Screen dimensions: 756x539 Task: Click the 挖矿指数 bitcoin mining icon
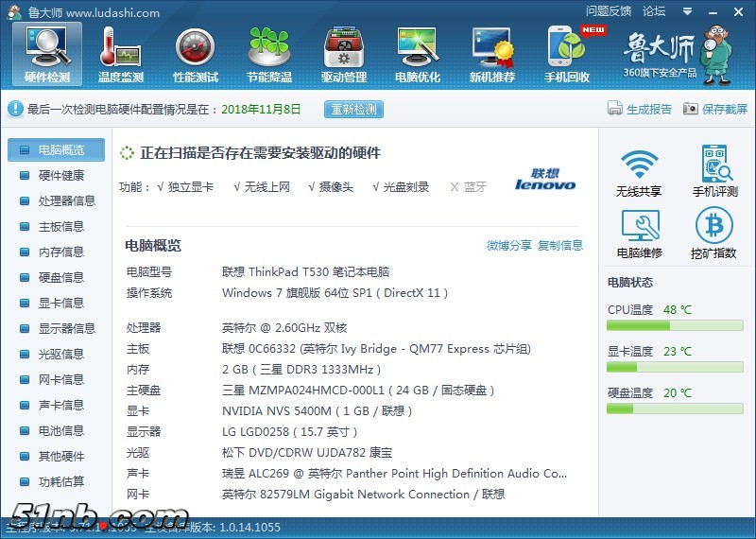click(714, 234)
